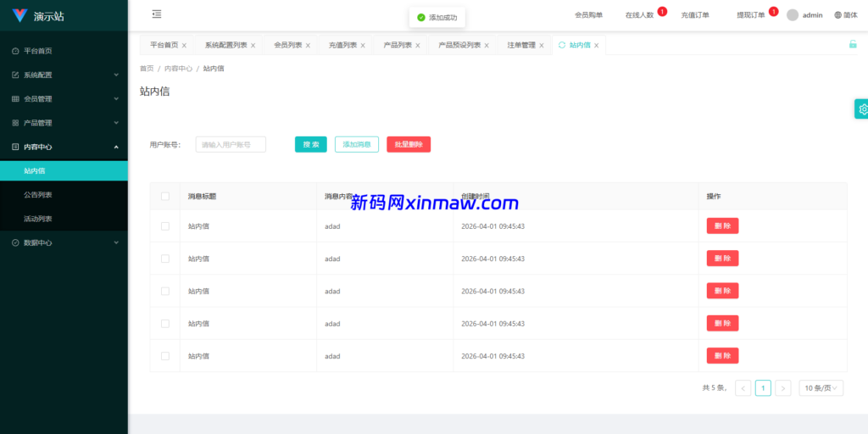Expand the 数据中心 sidebar menu
This screenshot has width=868, height=434.
pyautogui.click(x=64, y=242)
